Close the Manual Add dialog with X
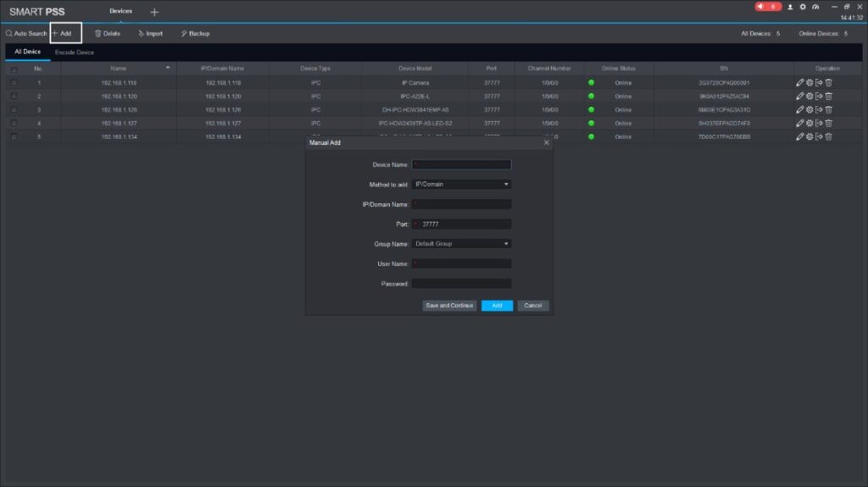Screen dimensions: 868x487 [547, 143]
